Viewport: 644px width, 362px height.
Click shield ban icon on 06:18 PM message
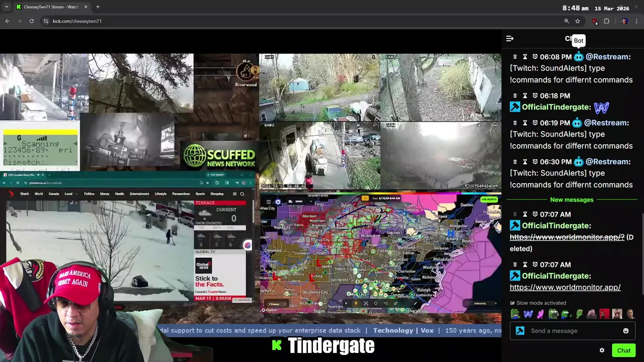pos(535,96)
